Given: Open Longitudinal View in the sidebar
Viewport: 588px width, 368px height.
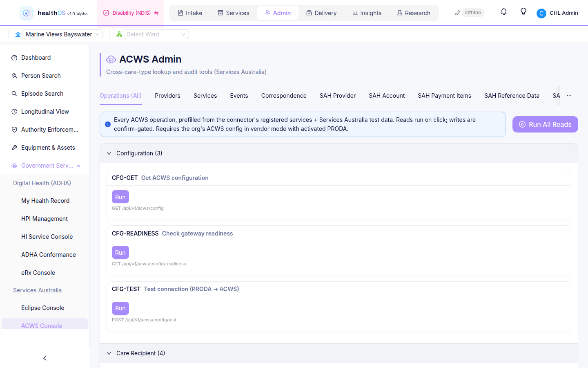Looking at the screenshot, I should (x=45, y=112).
